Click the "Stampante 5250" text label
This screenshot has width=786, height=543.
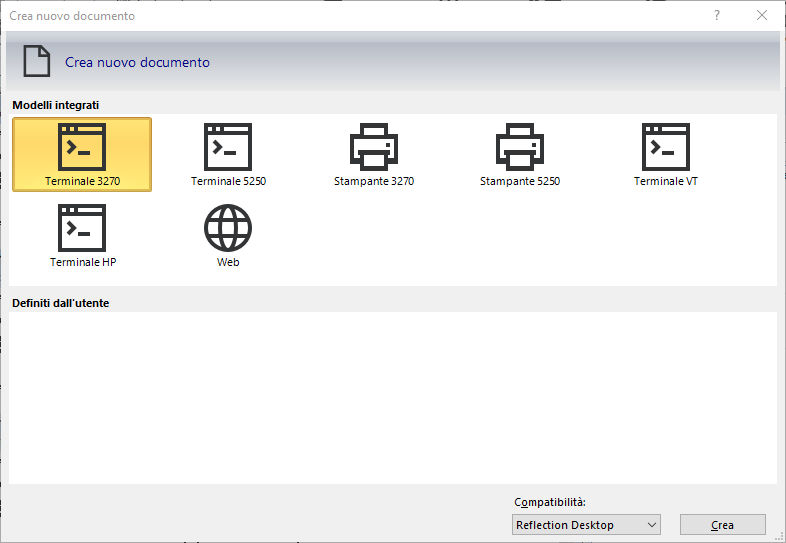point(520,182)
